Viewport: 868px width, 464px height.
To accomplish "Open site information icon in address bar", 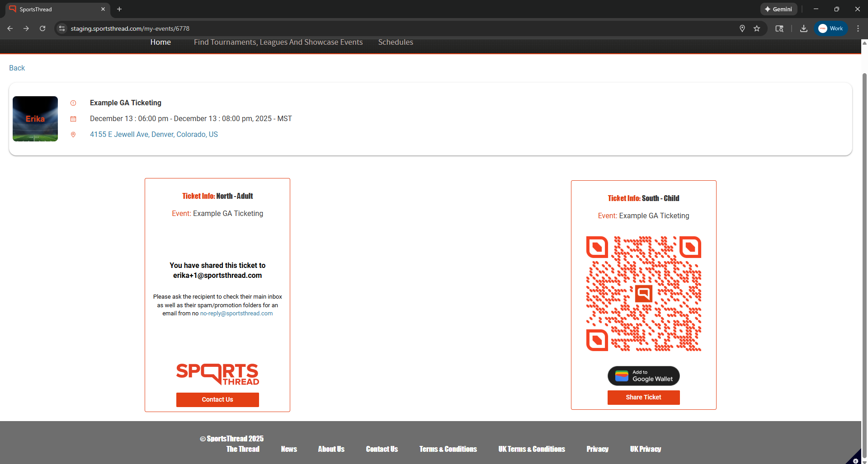I will (x=62, y=28).
